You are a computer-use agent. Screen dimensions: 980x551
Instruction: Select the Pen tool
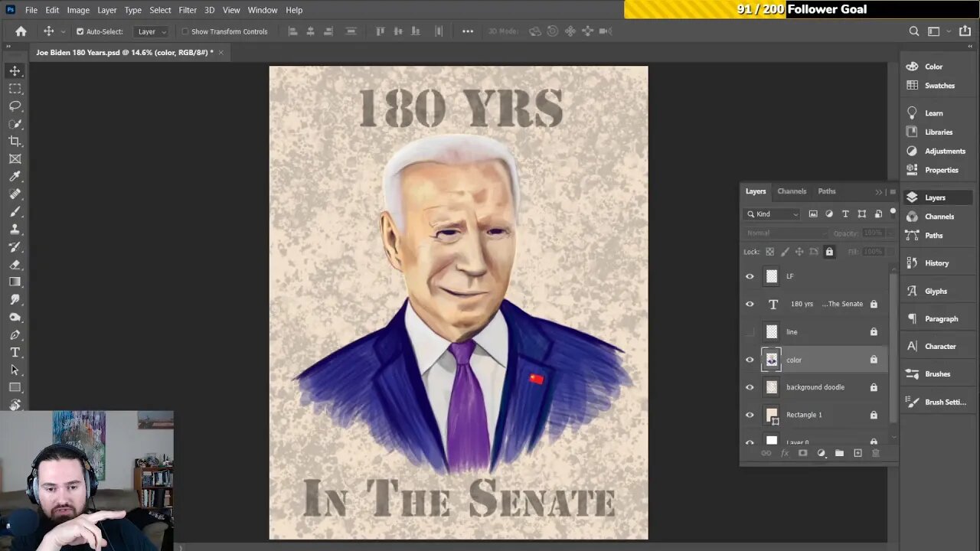click(15, 334)
